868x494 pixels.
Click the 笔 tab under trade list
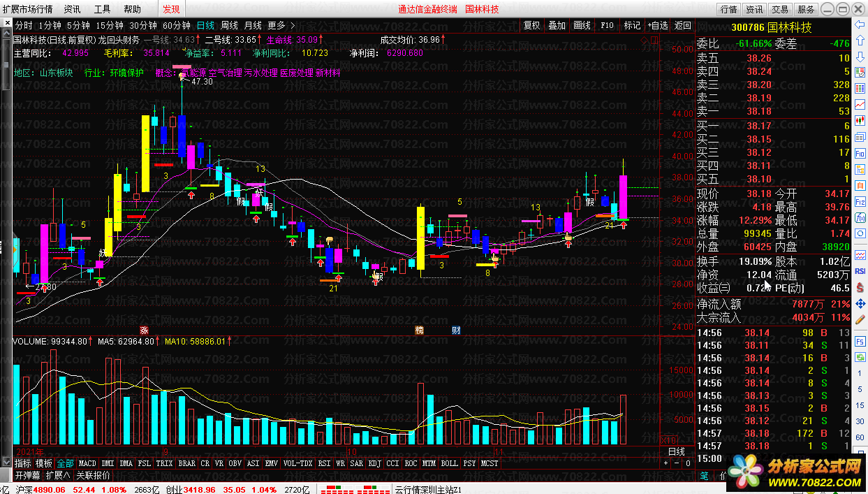(704, 476)
